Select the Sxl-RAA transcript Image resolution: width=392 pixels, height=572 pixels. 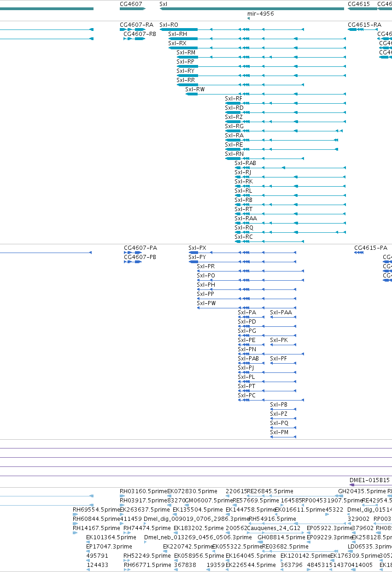246,218
